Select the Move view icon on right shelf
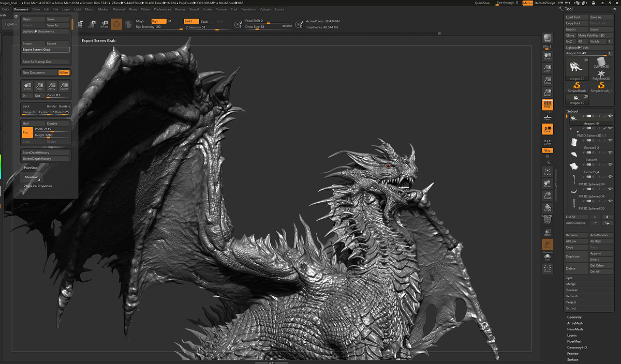This screenshot has height=364, width=621. 547,183
